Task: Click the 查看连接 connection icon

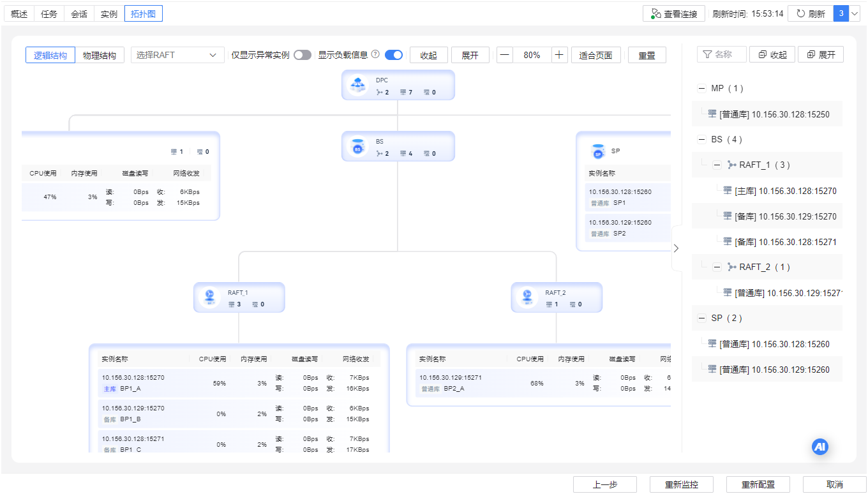Action: pyautogui.click(x=655, y=13)
